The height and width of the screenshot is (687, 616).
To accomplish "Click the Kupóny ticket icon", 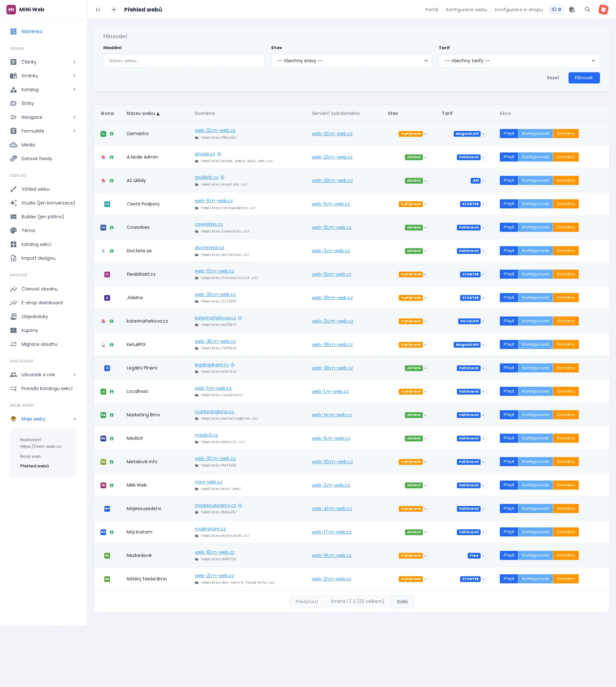I will pyautogui.click(x=13, y=330).
